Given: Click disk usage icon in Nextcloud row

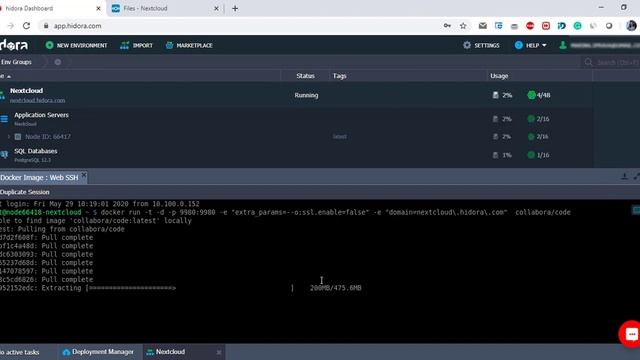Looking at the screenshot, I should (x=496, y=95).
